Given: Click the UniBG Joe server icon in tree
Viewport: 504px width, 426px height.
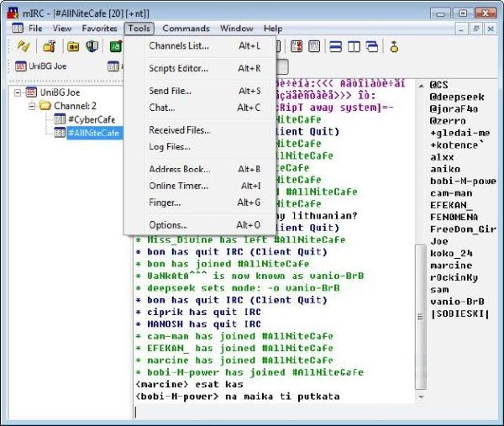Looking at the screenshot, I should pos(31,92).
